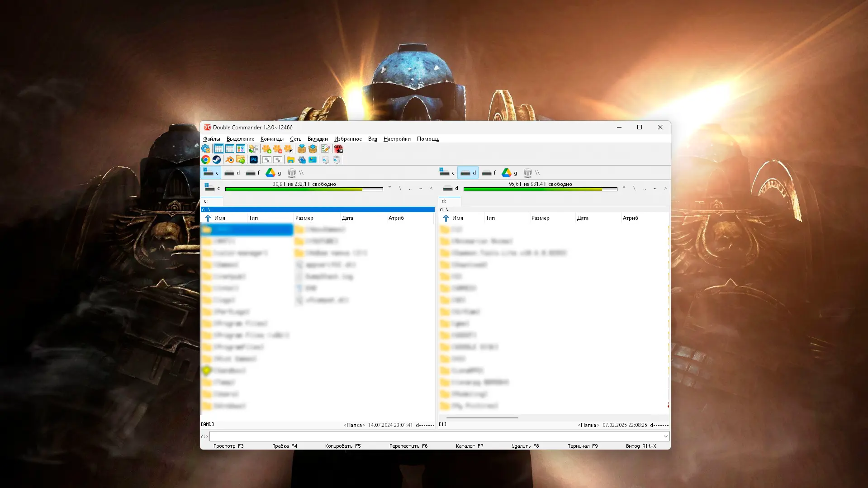This screenshot has height=488, width=868.
Task: Open the command line history dropdown
Action: [x=665, y=436]
